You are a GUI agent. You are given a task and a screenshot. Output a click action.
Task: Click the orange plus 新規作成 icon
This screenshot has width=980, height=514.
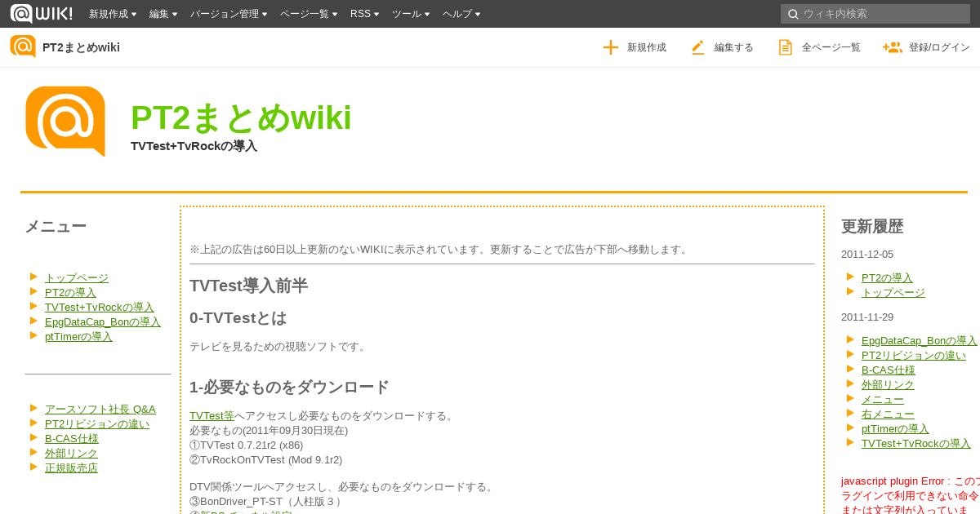[611, 47]
